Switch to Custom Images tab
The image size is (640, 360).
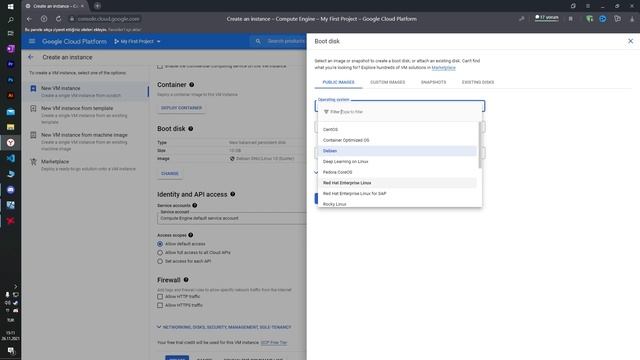click(387, 82)
